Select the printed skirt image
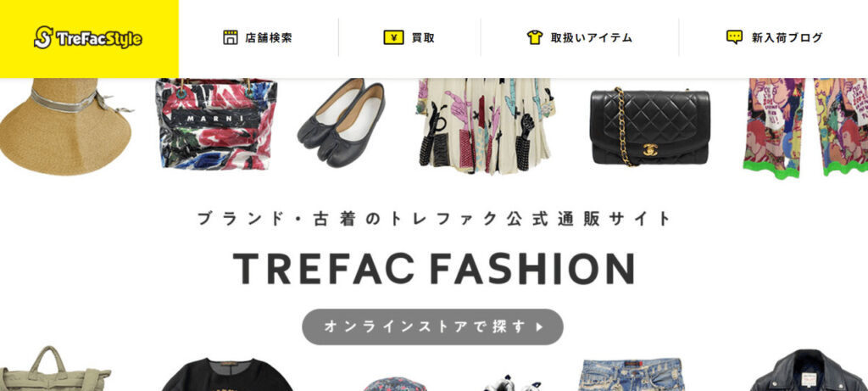The width and height of the screenshot is (868, 391). pyautogui.click(x=486, y=126)
